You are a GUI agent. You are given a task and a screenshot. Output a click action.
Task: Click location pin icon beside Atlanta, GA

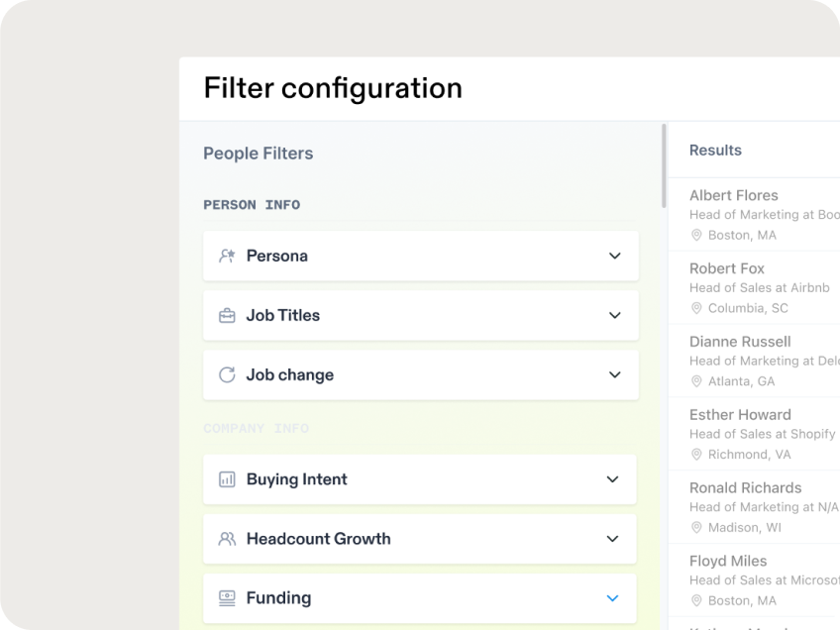pos(696,381)
